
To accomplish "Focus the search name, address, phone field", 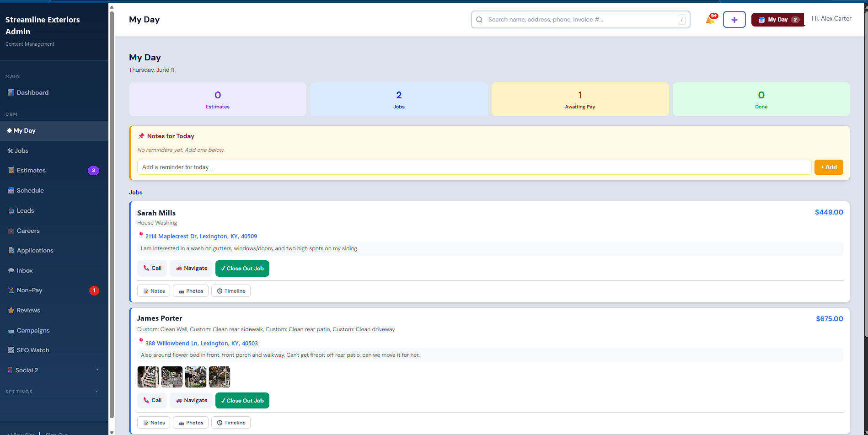I will tap(581, 20).
